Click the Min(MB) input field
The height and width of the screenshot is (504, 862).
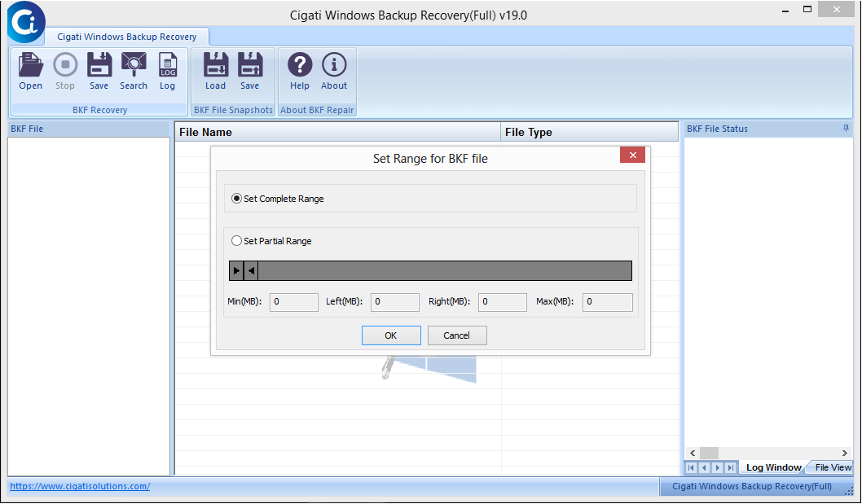pyautogui.click(x=293, y=302)
